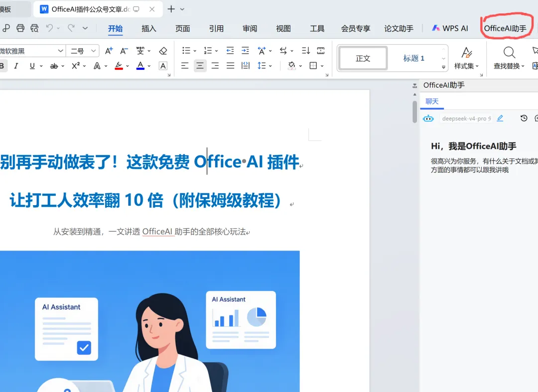The width and height of the screenshot is (538, 392).
Task: Open the OfficeAI助手 ribbon tab
Action: click(x=505, y=28)
